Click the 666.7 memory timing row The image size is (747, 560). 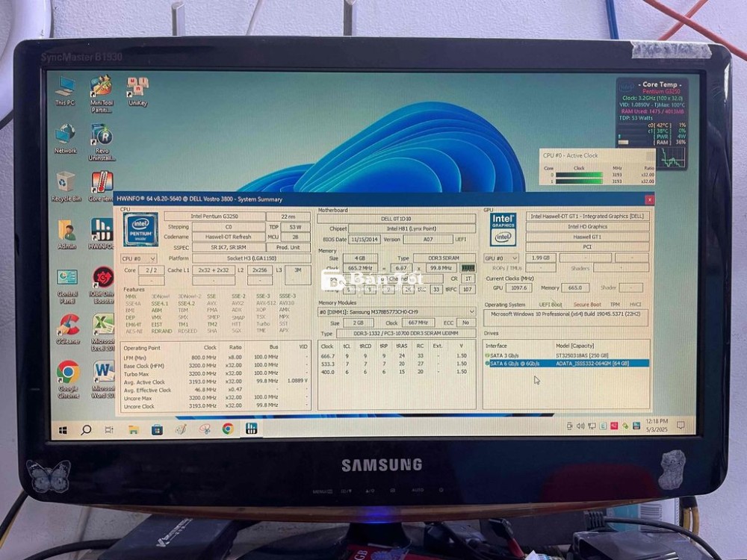(x=395, y=355)
